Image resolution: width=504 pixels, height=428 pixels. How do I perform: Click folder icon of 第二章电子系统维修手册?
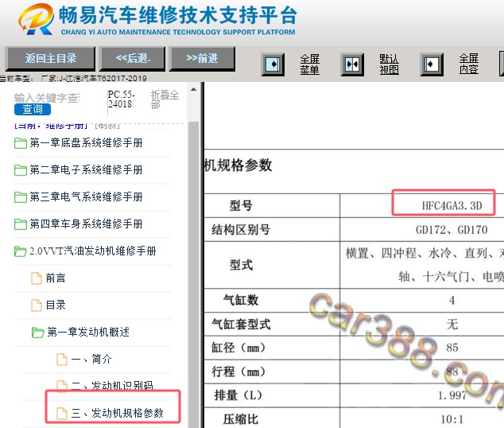tap(21, 170)
